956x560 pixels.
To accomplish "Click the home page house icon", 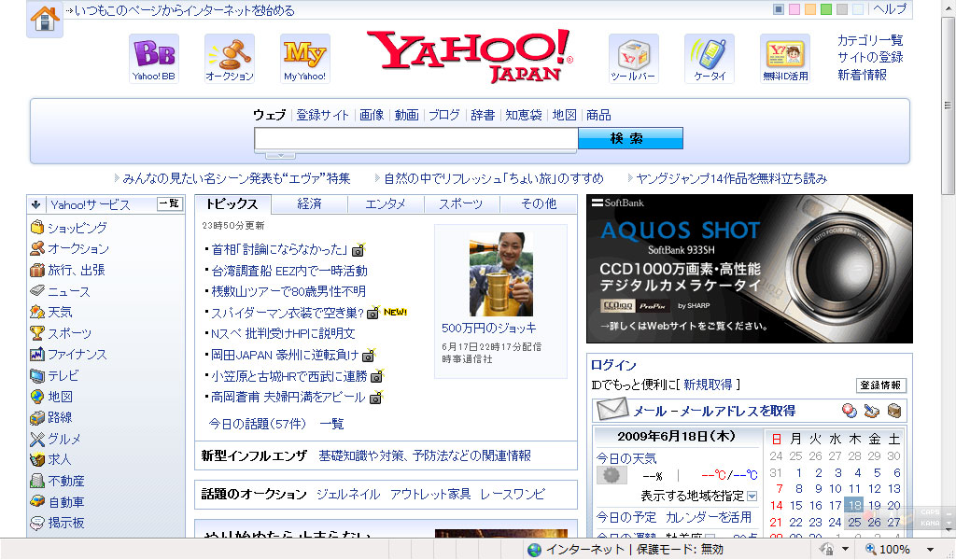I will pos(45,18).
